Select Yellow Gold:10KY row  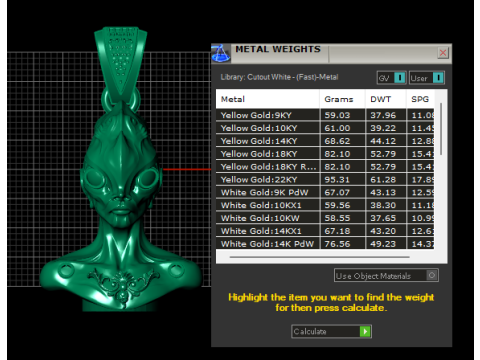click(x=325, y=128)
